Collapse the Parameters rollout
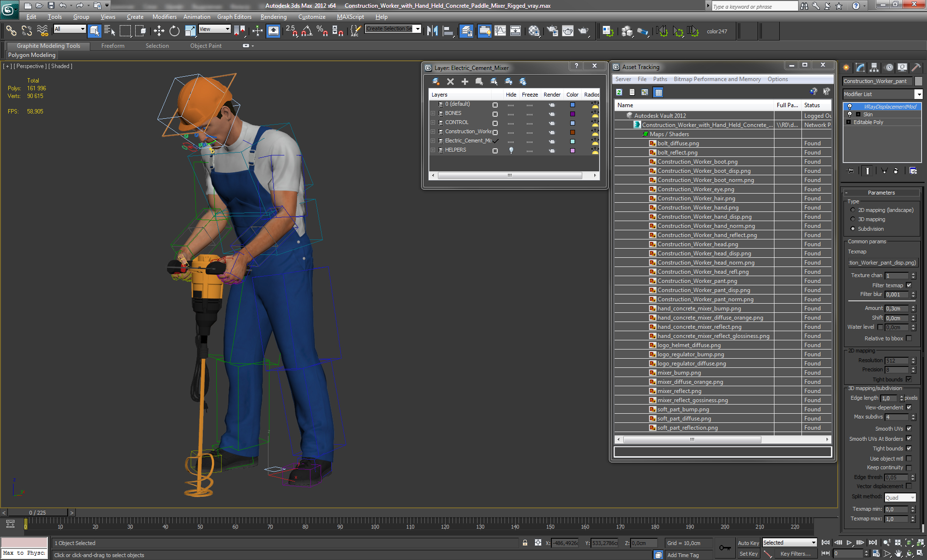Image resolution: width=927 pixels, height=560 pixels. 881,193
